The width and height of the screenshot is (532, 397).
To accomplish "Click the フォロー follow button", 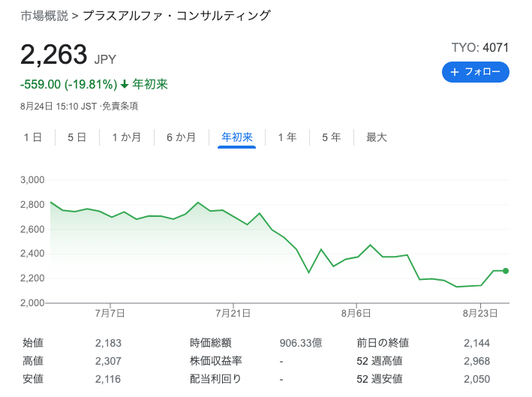I will pyautogui.click(x=475, y=72).
